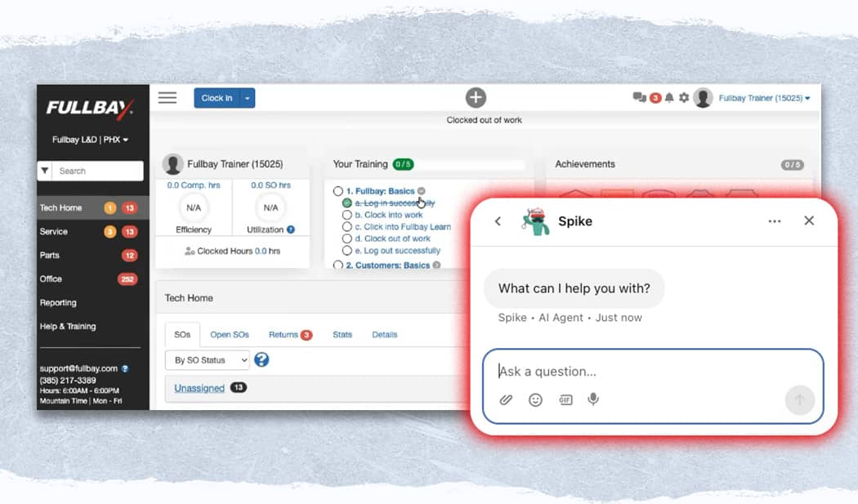Click the Fullbay Trainer profile picture on the card
This screenshot has height=504, width=858.
[173, 164]
